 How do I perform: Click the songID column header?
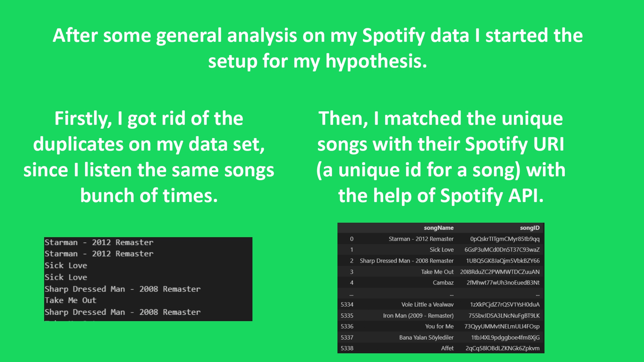pyautogui.click(x=529, y=228)
